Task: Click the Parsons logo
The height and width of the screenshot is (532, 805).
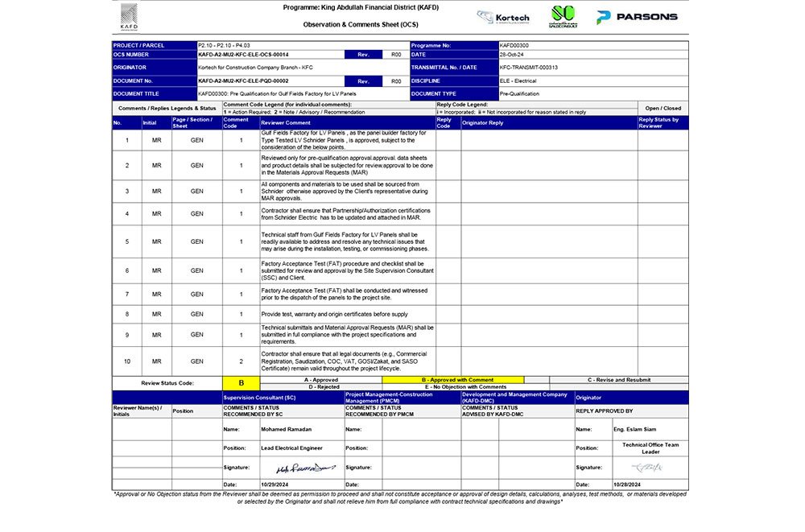Action: point(637,17)
